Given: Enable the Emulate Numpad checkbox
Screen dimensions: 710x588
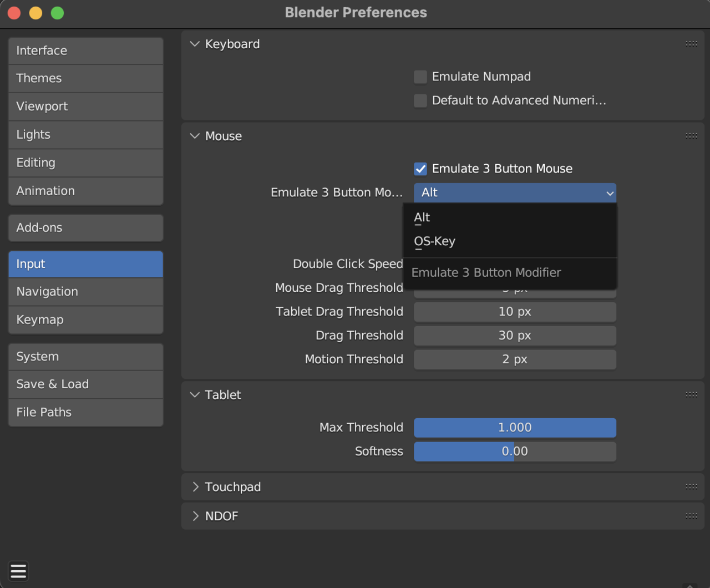Looking at the screenshot, I should 420,77.
